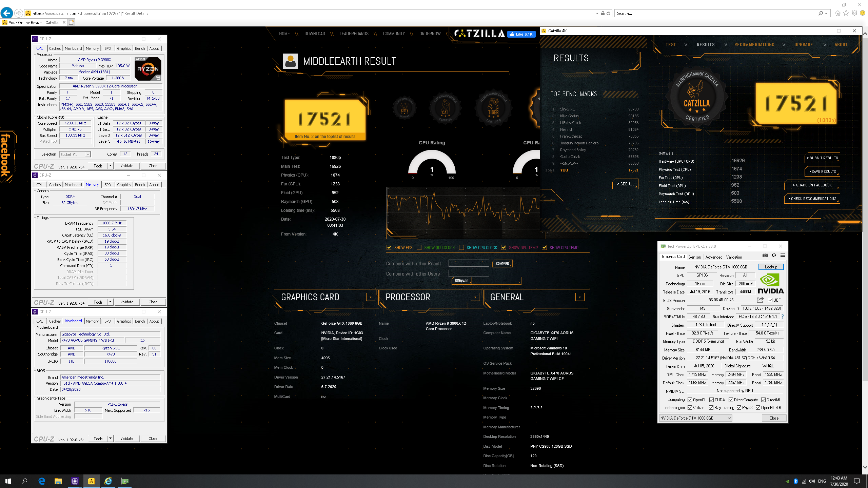Viewport: 868px width, 488px height.
Task: Open the Tools dropdown arrow in top CPU-Z window
Action: pyautogui.click(x=110, y=166)
